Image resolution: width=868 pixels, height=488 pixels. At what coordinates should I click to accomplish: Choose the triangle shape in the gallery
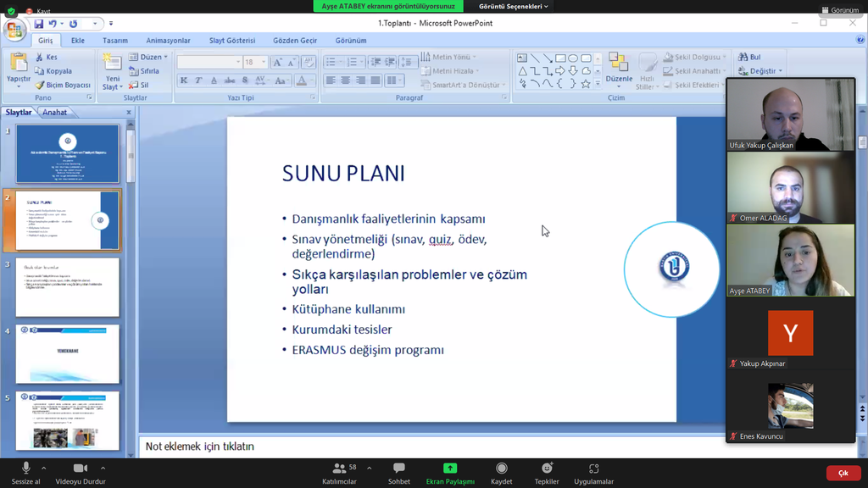(522, 71)
